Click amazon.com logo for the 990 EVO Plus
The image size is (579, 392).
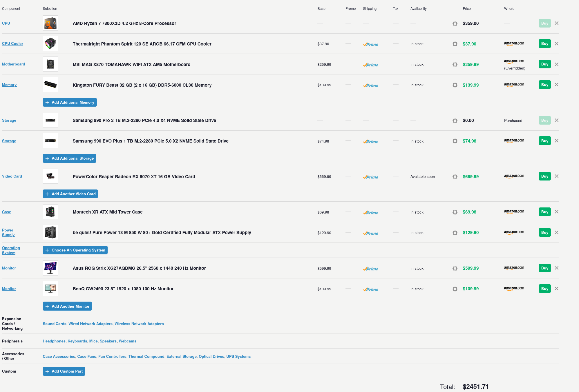(x=514, y=141)
